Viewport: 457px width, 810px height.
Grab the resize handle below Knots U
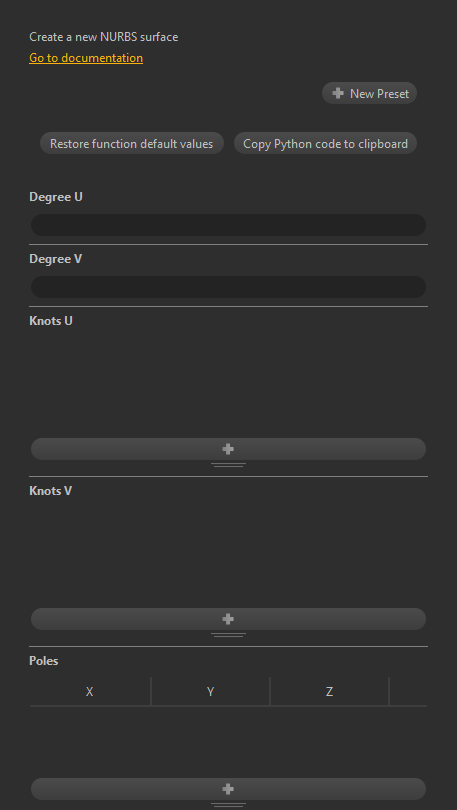coord(228,465)
